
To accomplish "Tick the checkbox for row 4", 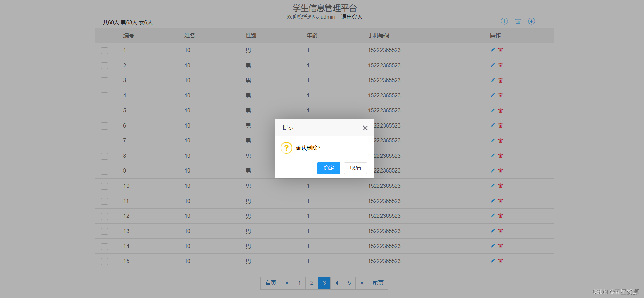I will tap(105, 96).
